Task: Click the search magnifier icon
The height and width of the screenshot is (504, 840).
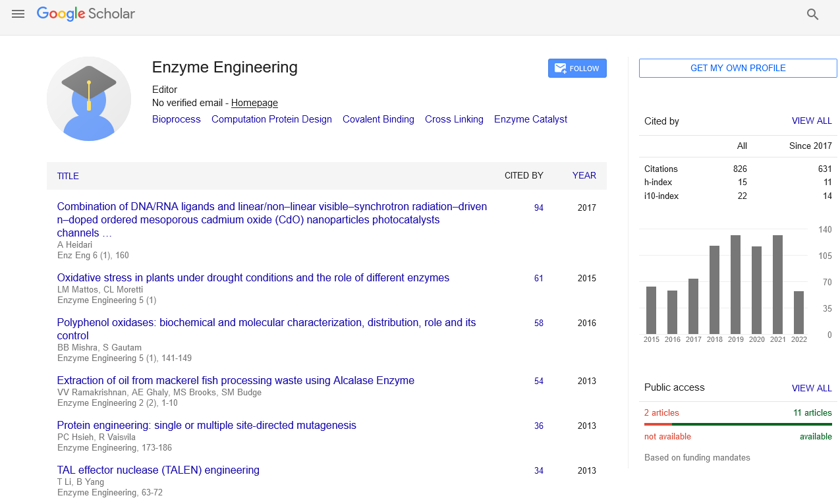Action: point(812,14)
